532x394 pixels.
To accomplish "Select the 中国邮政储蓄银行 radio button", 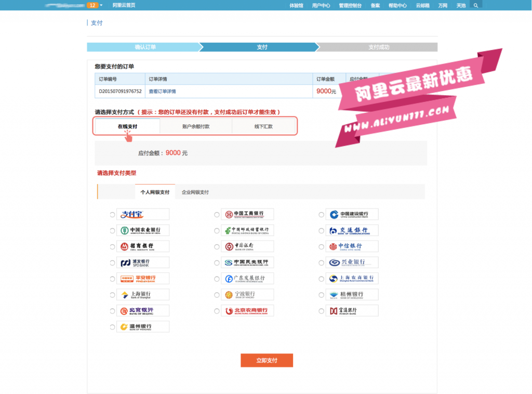I will (217, 231).
